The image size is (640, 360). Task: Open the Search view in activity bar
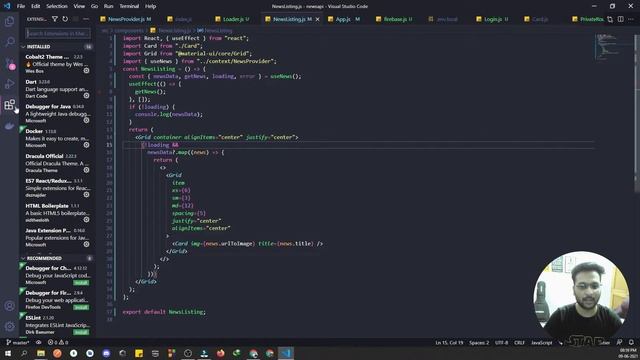[9, 42]
